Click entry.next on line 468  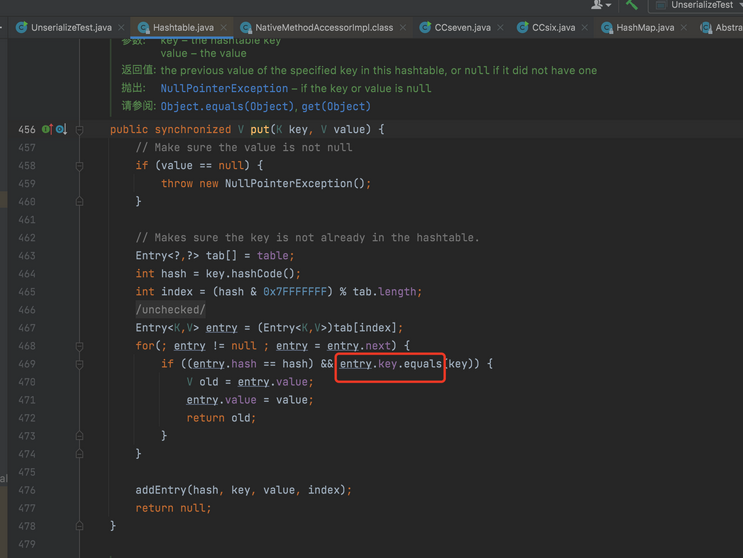pos(358,345)
